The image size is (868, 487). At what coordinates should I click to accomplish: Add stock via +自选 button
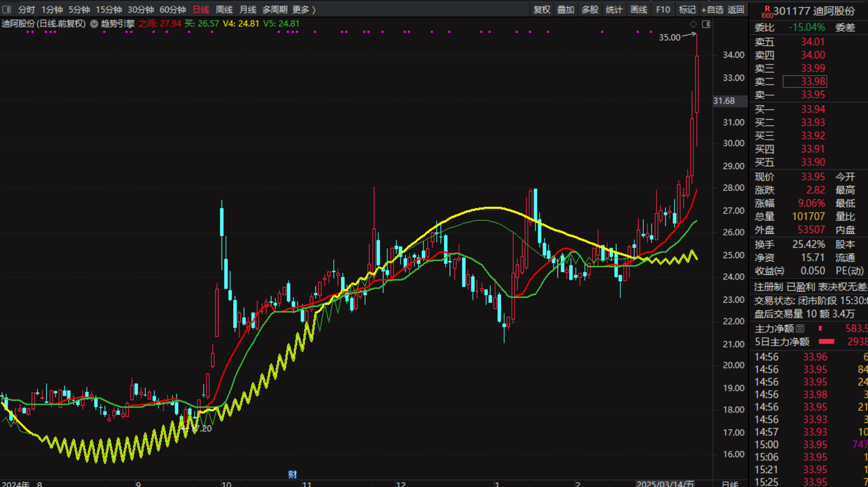[x=712, y=9]
